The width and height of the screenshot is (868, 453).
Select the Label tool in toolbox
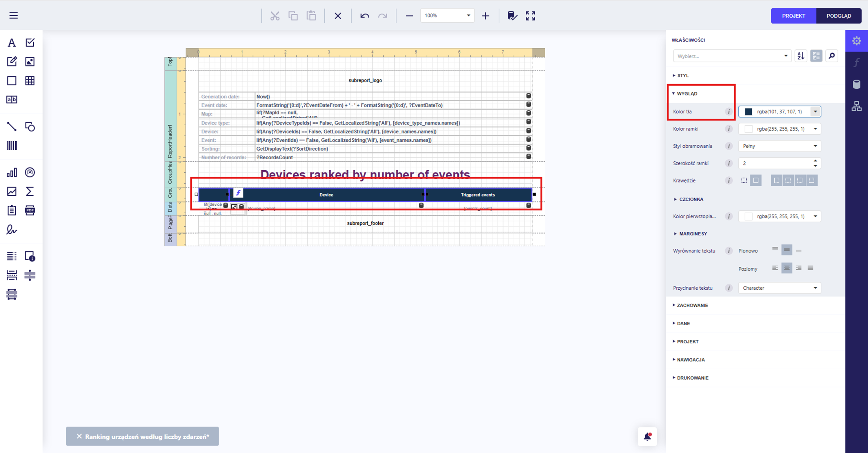(12, 43)
